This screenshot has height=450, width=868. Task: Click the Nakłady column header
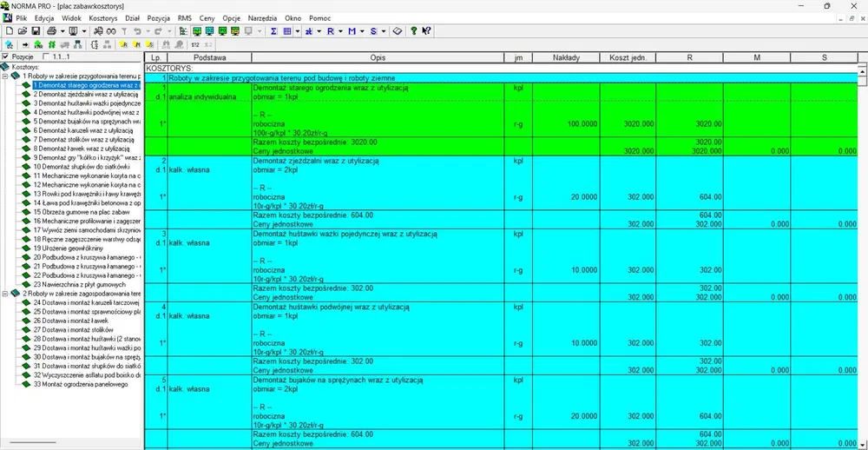tap(566, 57)
